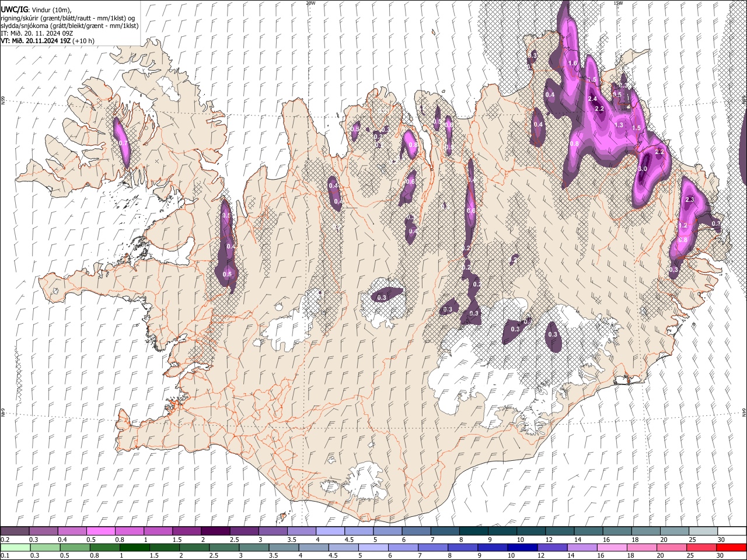Click the 3.5 swatch in lower legend
This screenshot has width=747, height=560.
point(284,547)
